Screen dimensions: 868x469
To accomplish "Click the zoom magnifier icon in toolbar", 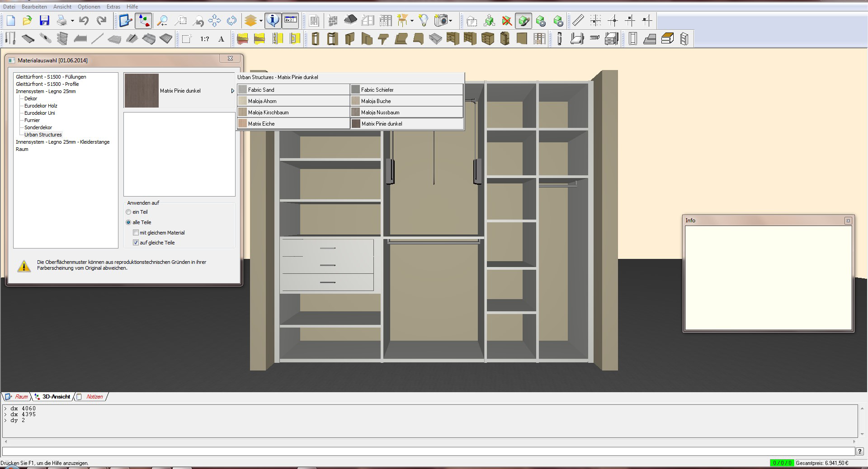I will [x=162, y=21].
